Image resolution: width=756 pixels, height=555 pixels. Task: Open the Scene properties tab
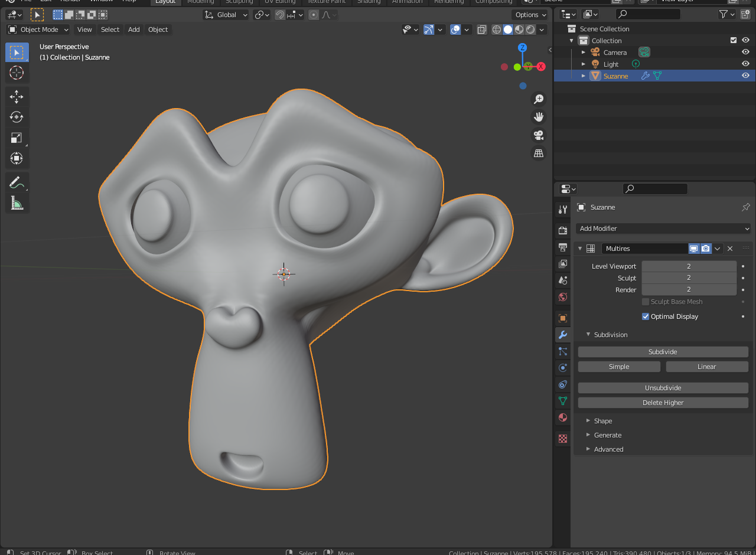coord(563,280)
